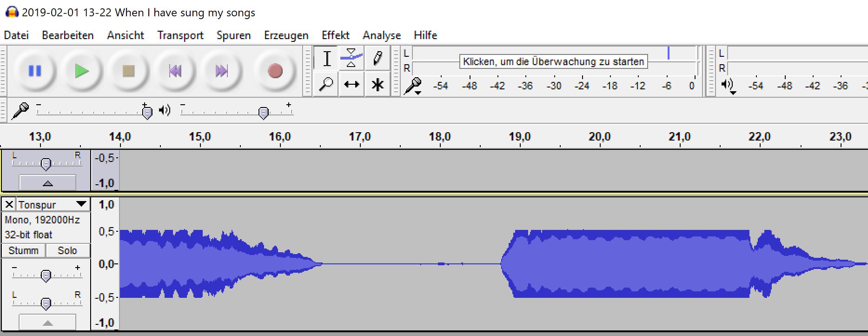
Task: Open the playback meter speaker options
Action: [x=728, y=86]
